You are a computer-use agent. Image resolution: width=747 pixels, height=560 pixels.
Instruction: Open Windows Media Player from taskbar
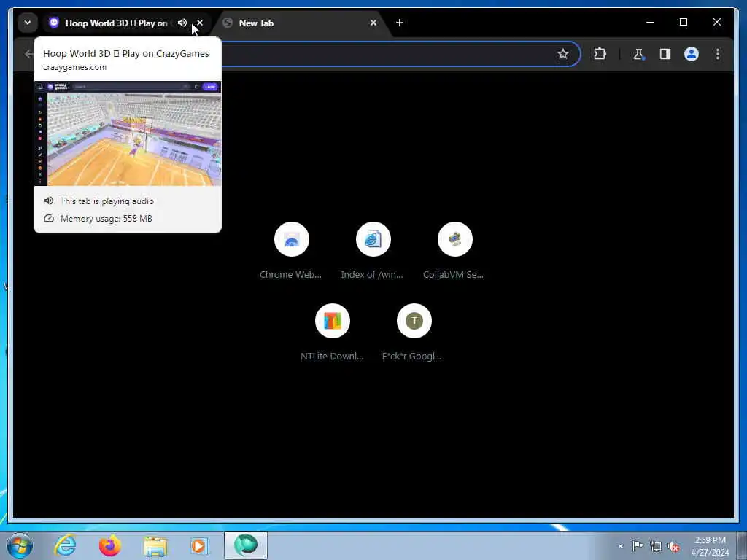coord(200,545)
